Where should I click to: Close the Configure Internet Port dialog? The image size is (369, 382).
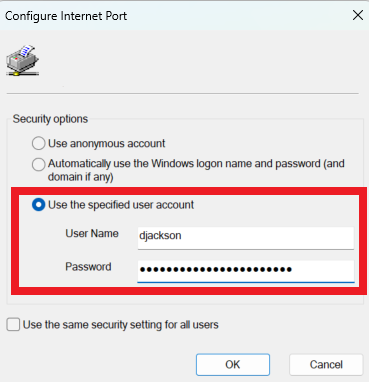tap(358, 15)
